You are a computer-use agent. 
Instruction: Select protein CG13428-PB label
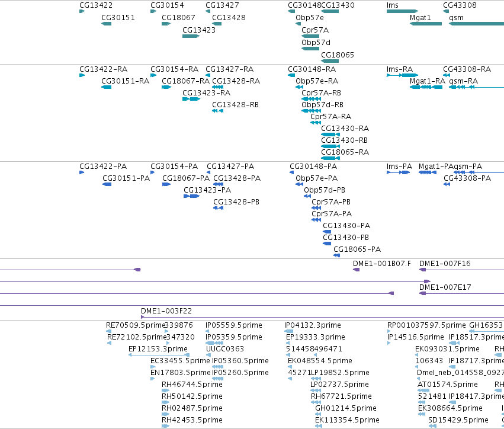(x=236, y=202)
